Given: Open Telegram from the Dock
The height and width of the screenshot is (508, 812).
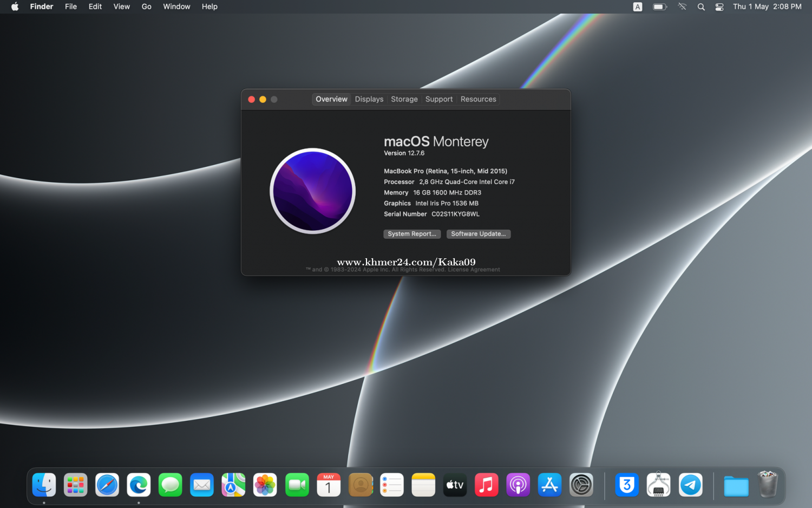Looking at the screenshot, I should point(691,485).
